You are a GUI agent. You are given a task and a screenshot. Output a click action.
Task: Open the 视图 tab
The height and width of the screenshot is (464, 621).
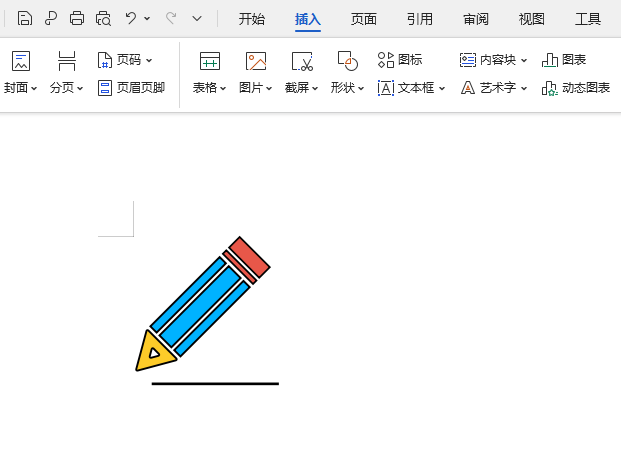[531, 19]
